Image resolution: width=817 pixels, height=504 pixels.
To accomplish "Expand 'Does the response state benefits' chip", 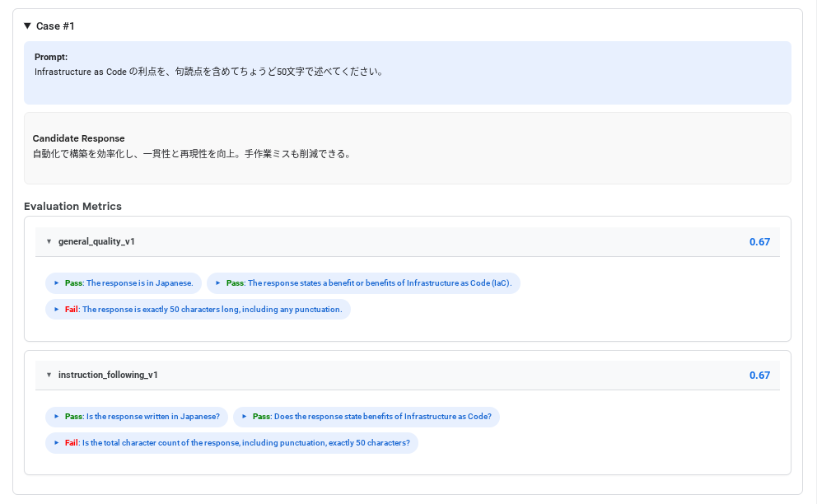I will pyautogui.click(x=366, y=417).
